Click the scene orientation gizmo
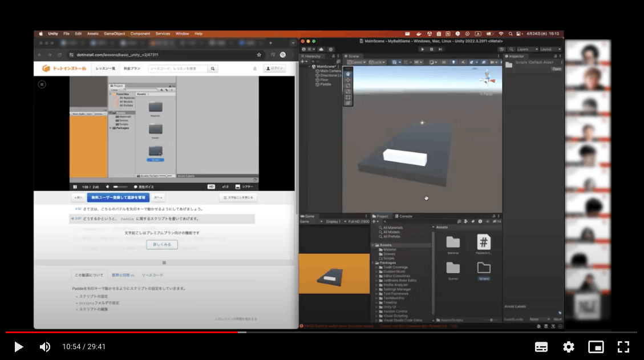This screenshot has width=644, height=360. tap(488, 79)
